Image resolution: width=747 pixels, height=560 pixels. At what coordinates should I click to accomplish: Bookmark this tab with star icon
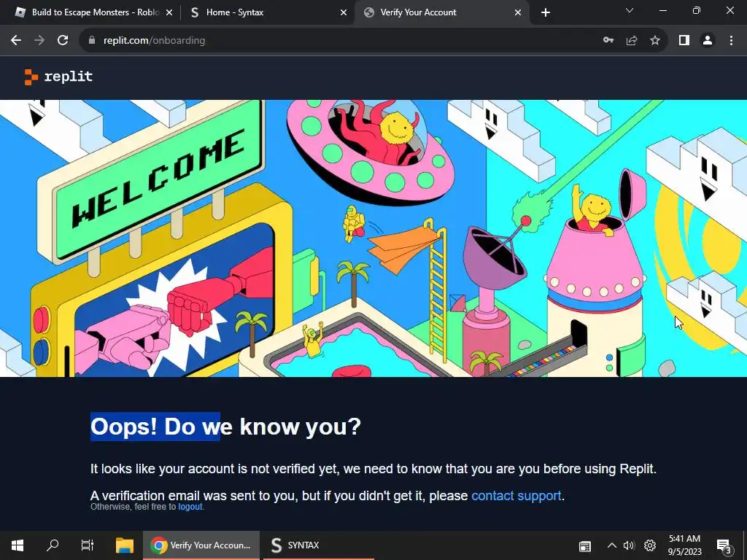click(x=655, y=41)
